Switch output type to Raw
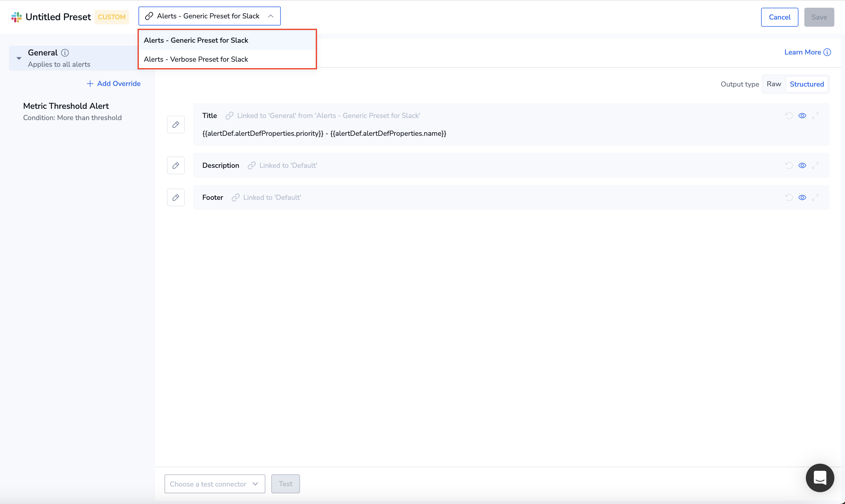 click(774, 84)
